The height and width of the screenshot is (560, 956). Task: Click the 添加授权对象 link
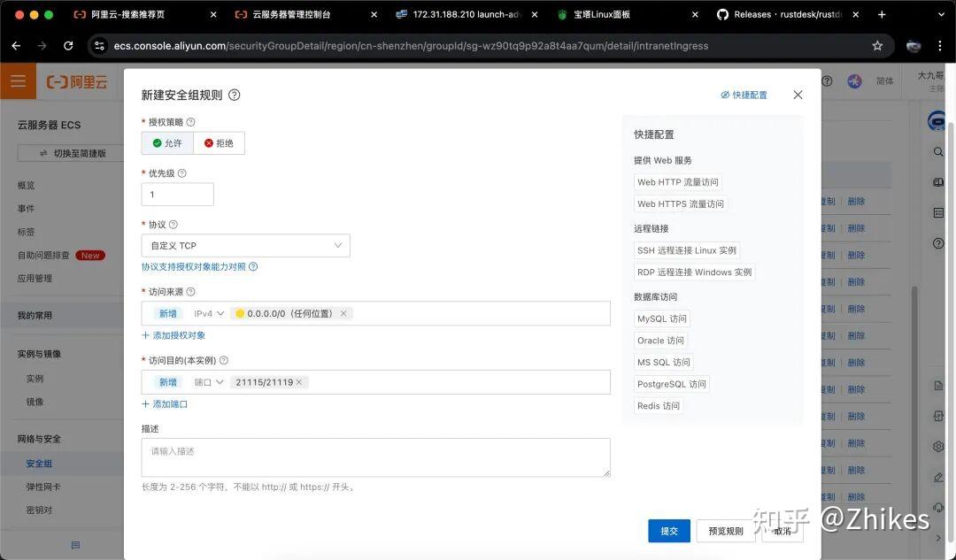click(173, 335)
